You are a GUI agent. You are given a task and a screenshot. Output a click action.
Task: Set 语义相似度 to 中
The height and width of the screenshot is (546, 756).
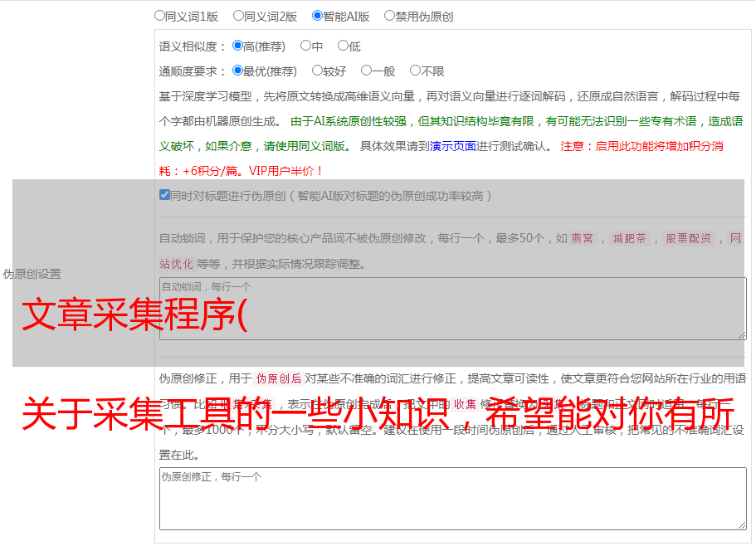[305, 46]
